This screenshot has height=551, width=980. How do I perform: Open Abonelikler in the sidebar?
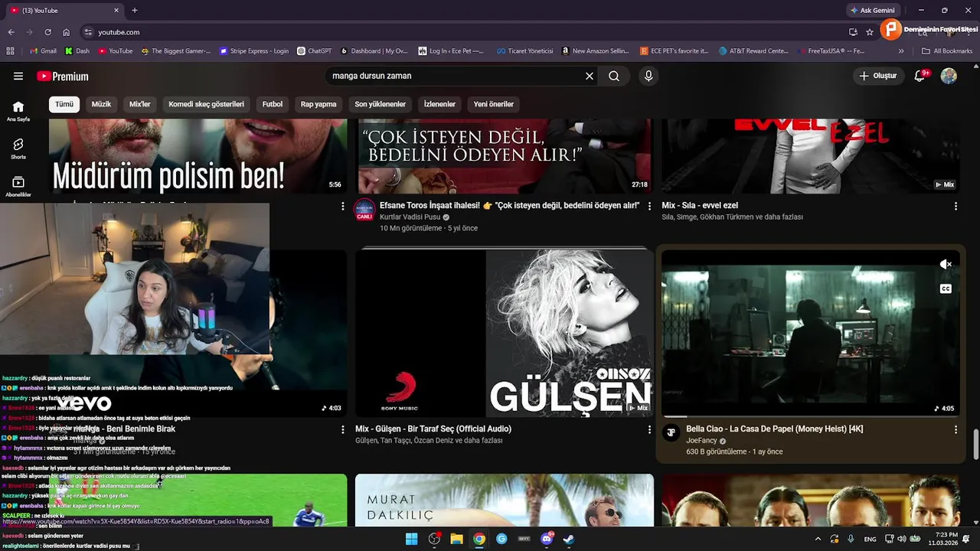point(18,187)
